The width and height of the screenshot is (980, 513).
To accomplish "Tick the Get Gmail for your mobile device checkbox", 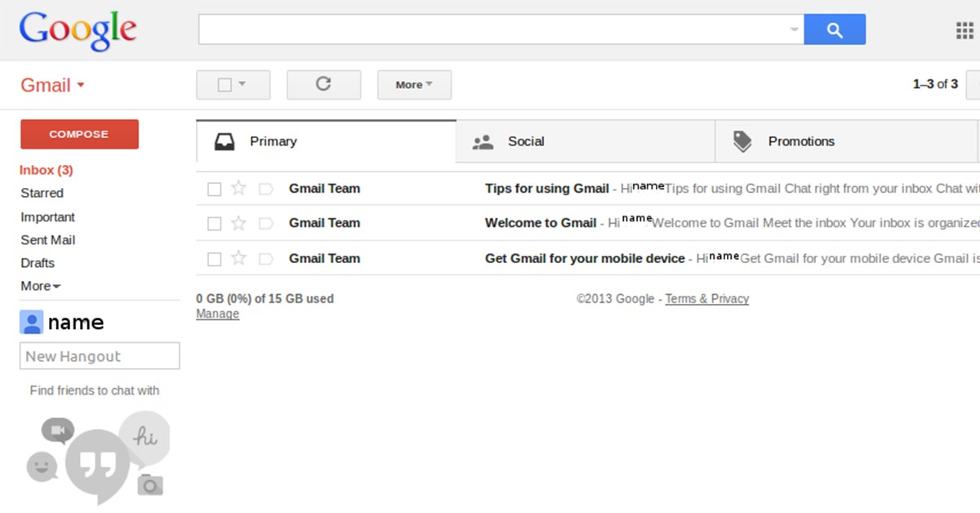I will point(214,259).
